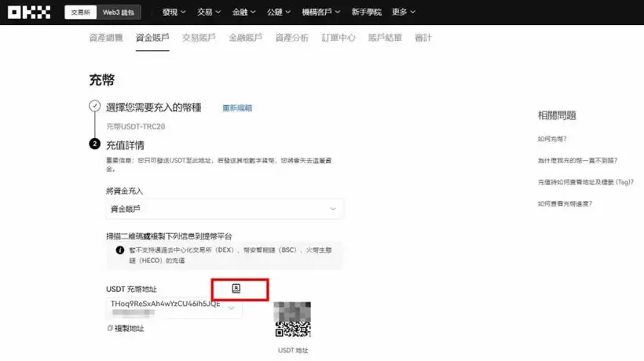The height and width of the screenshot is (361, 644).
Task: Click the USDT 地址 label under the QR code
Action: [x=293, y=350]
